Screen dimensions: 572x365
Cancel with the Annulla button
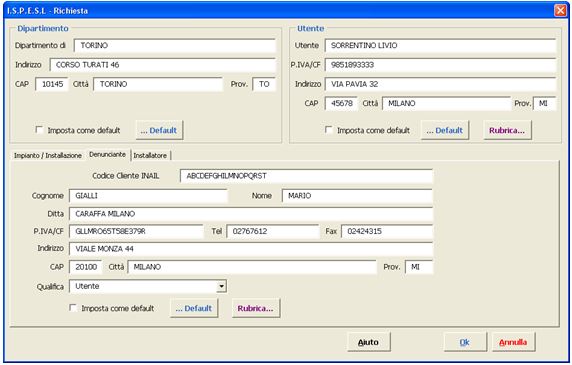coord(514,342)
